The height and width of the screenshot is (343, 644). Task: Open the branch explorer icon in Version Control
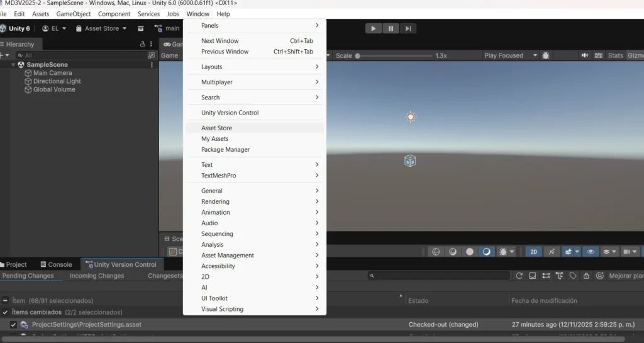pos(546,276)
